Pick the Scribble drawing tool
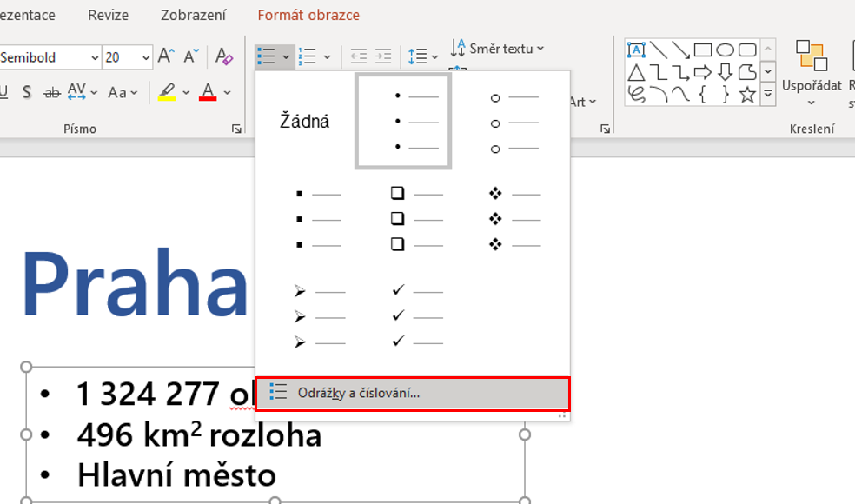Screen dimensions: 855x504 click(x=637, y=94)
